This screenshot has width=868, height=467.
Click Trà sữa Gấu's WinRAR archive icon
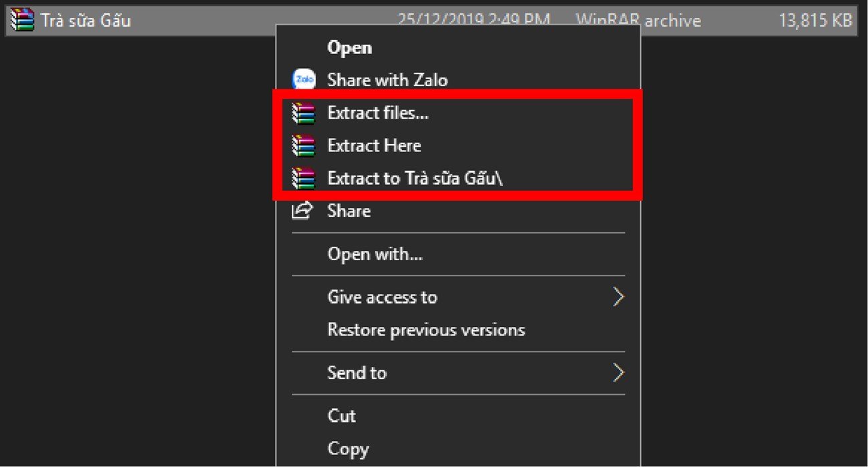(x=19, y=19)
